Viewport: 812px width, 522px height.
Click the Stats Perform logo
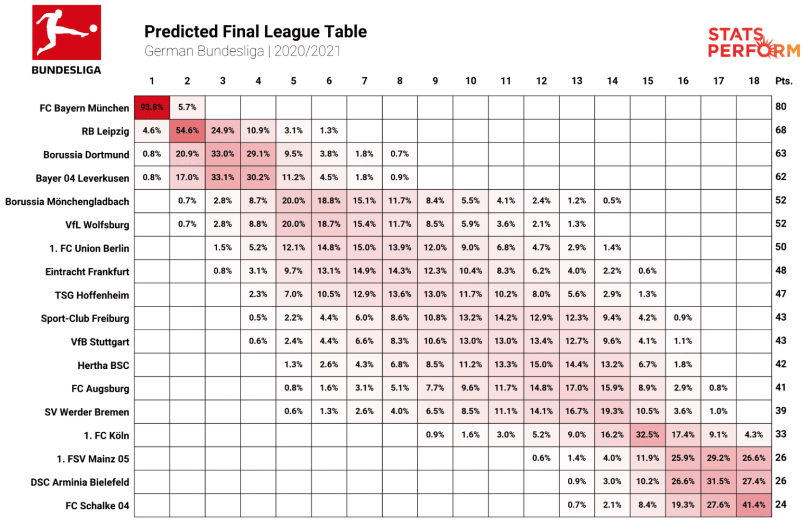[753, 42]
